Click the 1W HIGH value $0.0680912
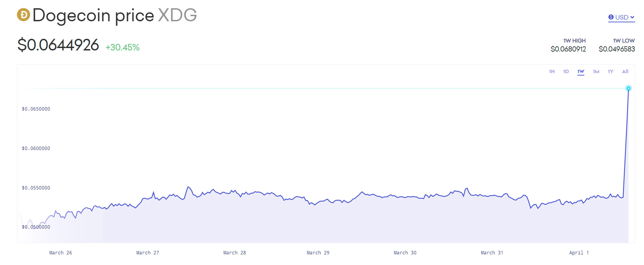 [x=568, y=49]
